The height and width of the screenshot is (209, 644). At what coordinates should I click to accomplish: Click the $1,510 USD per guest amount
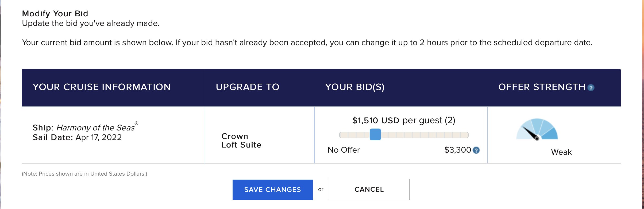[x=404, y=120]
